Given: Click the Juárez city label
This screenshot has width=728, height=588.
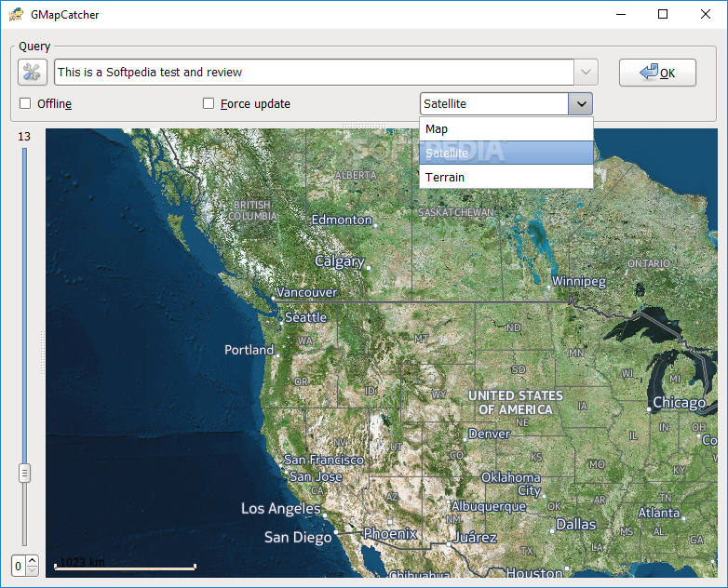Looking at the screenshot, I should pyautogui.click(x=476, y=538).
